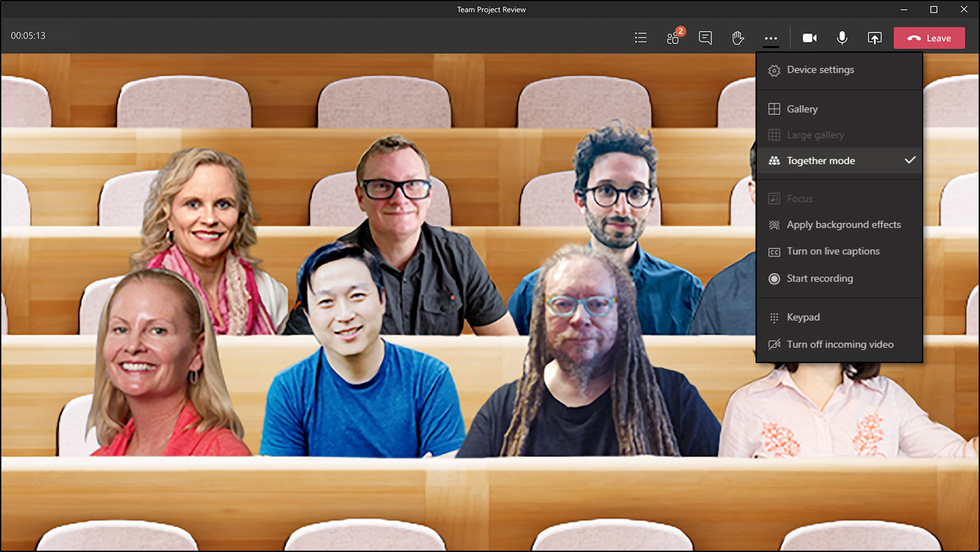Select Start recording from the menu

pos(819,278)
